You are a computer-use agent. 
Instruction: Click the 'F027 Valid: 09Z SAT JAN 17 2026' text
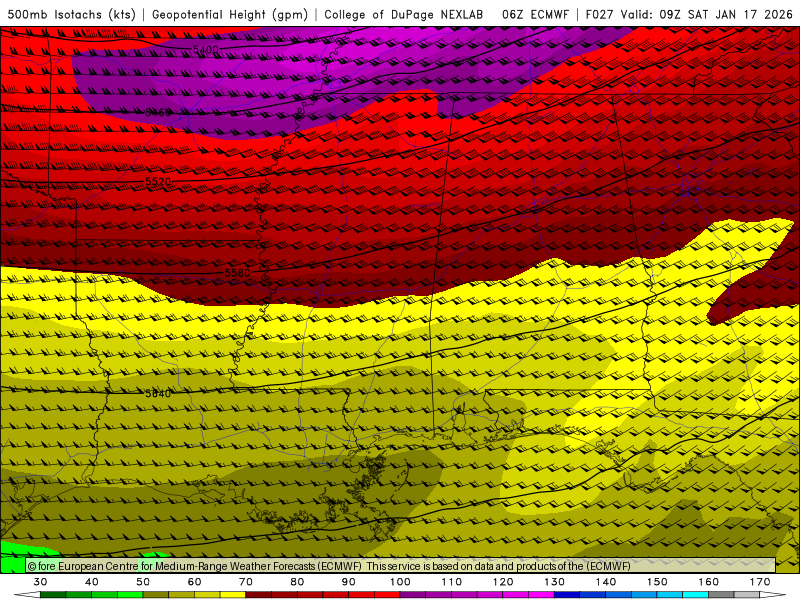point(689,14)
